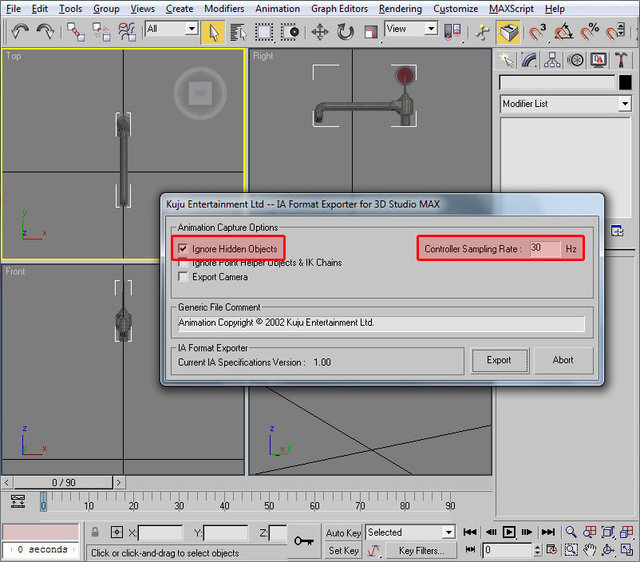Activate the Select and Rotate tool
The image size is (640, 562).
[345, 32]
